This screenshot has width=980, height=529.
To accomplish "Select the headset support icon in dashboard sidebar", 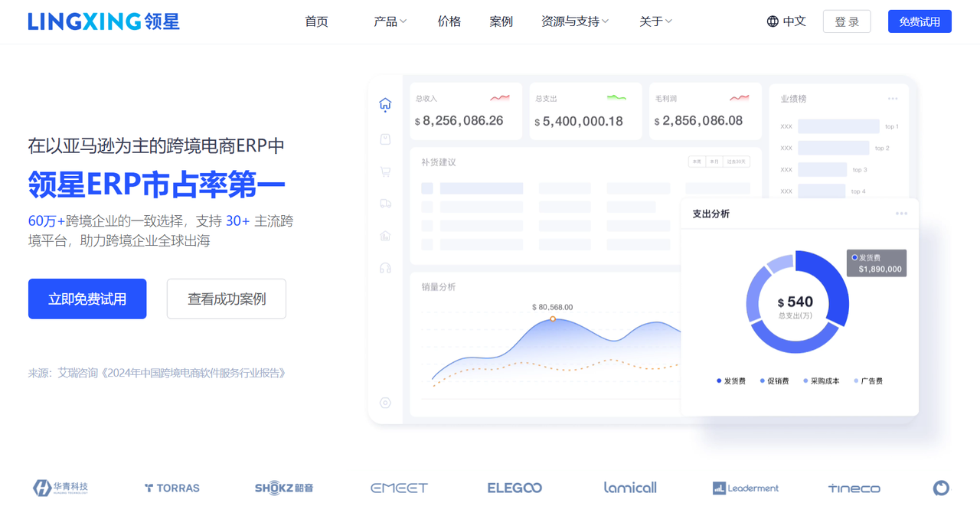I will (x=385, y=268).
